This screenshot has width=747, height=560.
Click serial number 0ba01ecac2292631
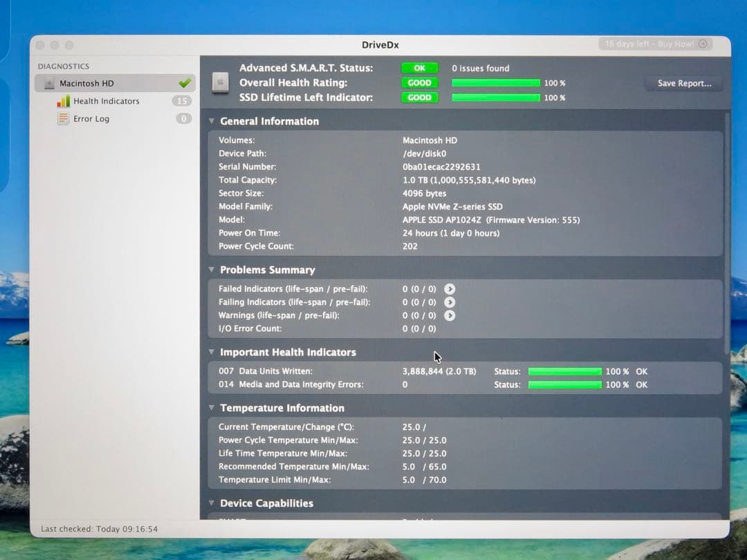pyautogui.click(x=441, y=167)
